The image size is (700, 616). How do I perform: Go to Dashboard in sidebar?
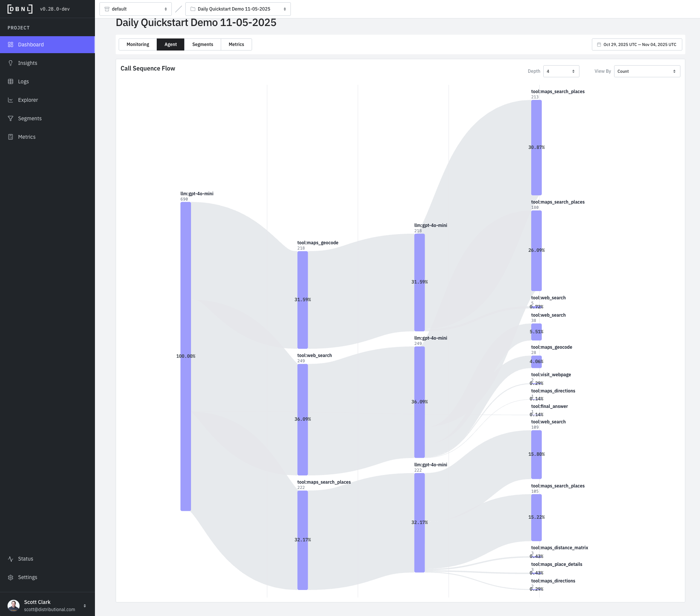31,44
